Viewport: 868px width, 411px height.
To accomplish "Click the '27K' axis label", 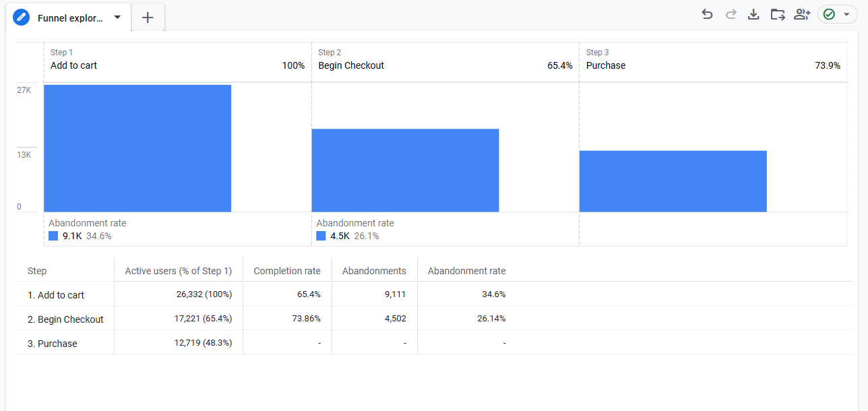I will (24, 90).
